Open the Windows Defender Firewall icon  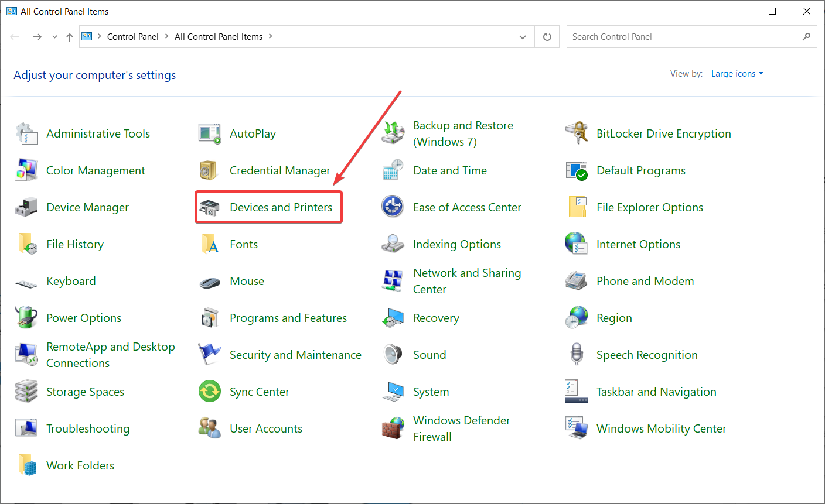pyautogui.click(x=393, y=428)
